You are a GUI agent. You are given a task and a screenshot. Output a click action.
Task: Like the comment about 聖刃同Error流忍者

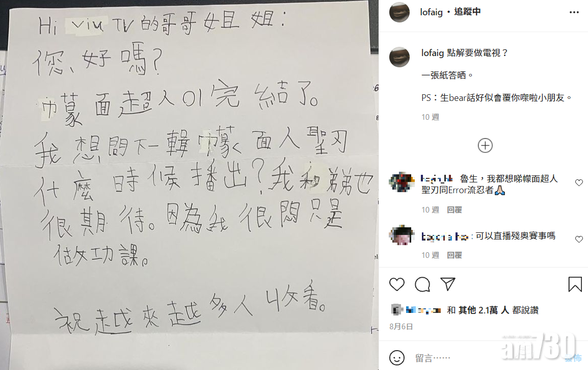pos(579,183)
